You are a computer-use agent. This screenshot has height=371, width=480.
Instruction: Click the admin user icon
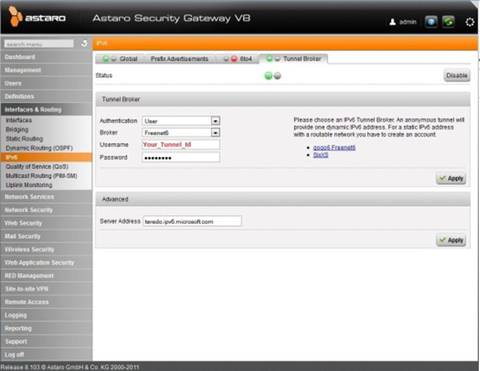click(x=393, y=22)
